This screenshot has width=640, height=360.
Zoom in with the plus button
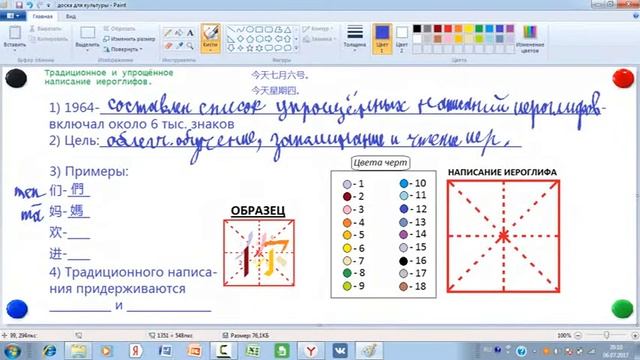635,336
